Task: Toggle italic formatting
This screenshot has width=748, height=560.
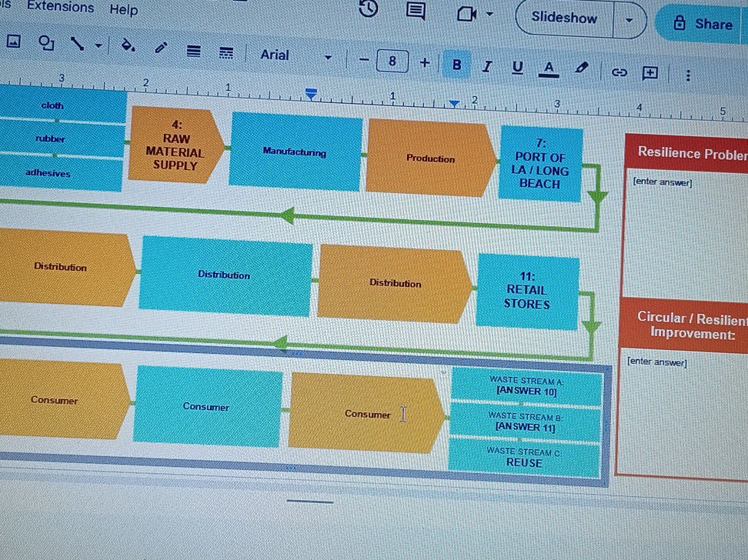Action: pos(487,66)
